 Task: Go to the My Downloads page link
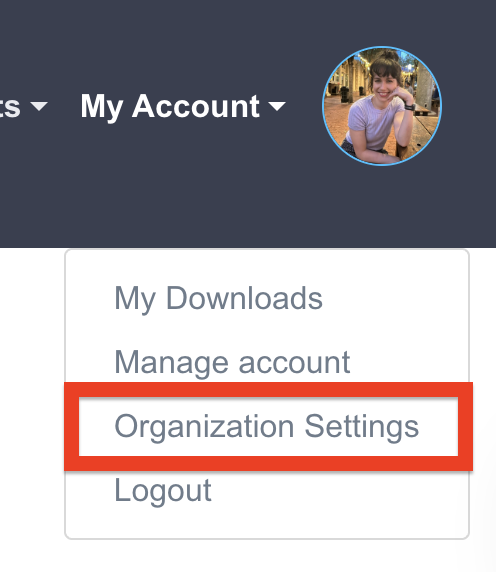pyautogui.click(x=218, y=298)
